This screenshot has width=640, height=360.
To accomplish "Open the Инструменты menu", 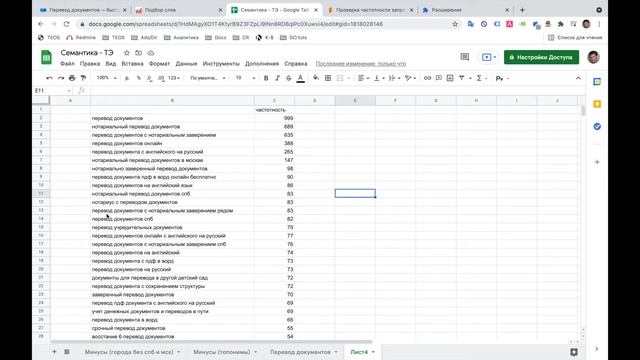I will 221,64.
